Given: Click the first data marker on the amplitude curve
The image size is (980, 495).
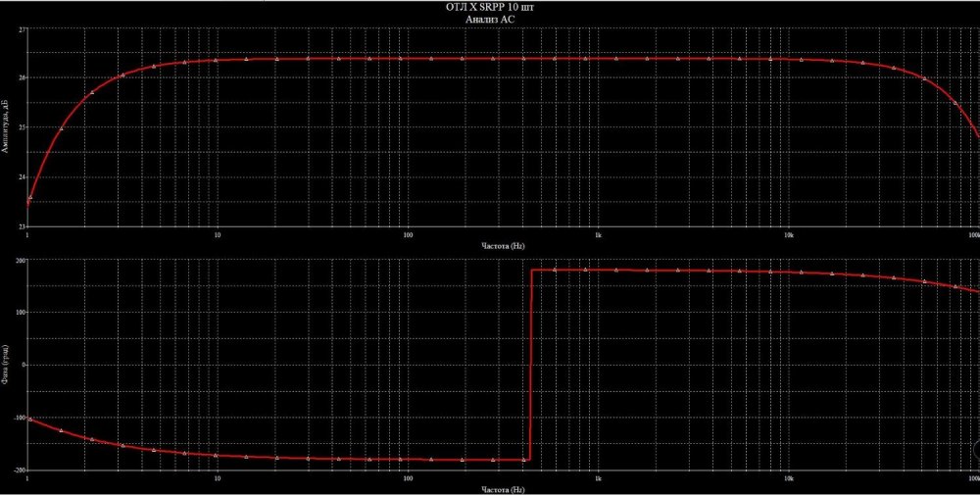Looking at the screenshot, I should click(29, 199).
